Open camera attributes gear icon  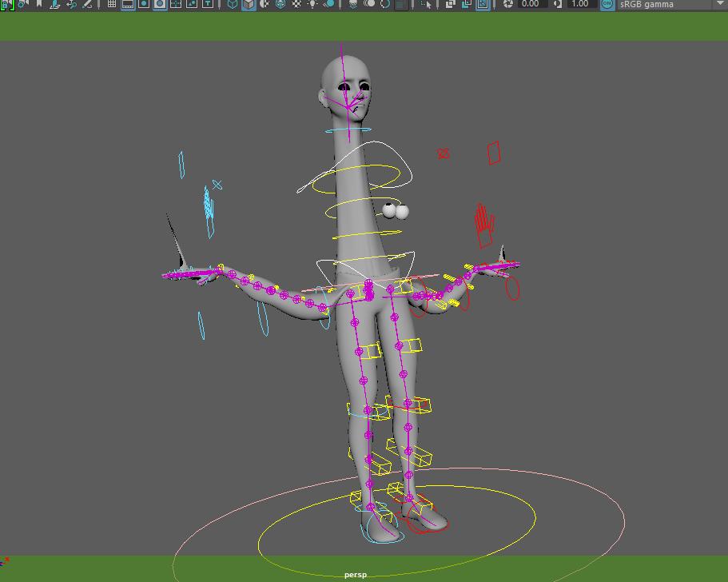click(x=24, y=4)
